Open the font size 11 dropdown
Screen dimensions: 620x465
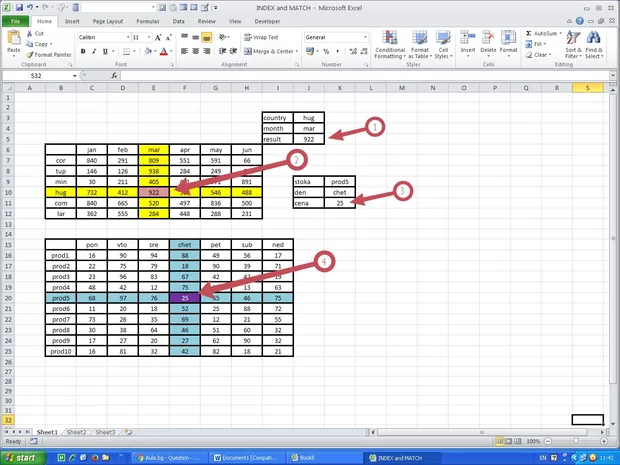(149, 37)
